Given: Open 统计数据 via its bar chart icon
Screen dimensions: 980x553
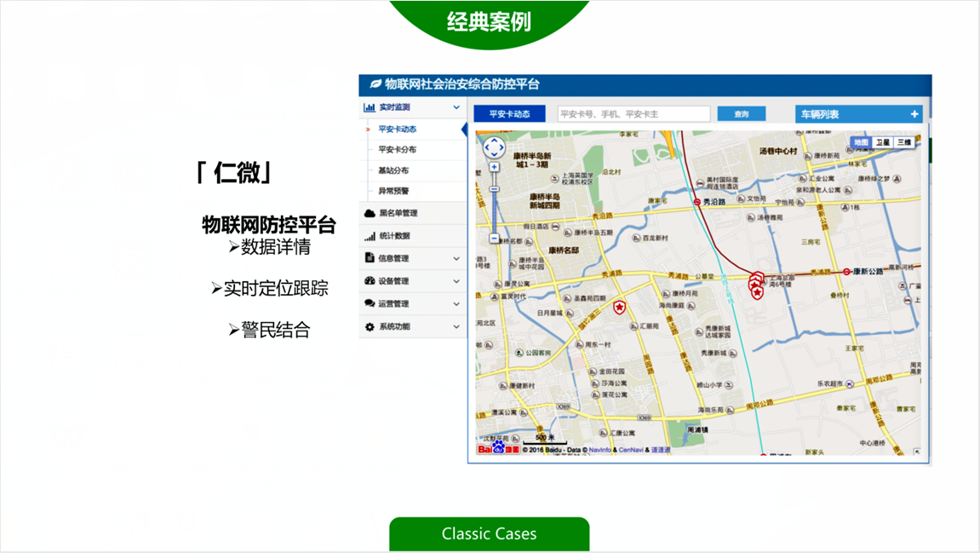Looking at the screenshot, I should point(369,235).
